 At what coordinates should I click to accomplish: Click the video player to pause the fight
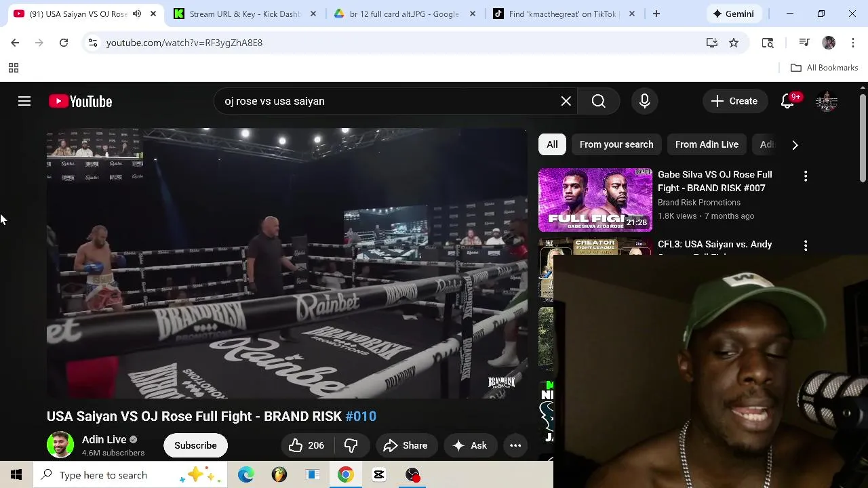287,263
